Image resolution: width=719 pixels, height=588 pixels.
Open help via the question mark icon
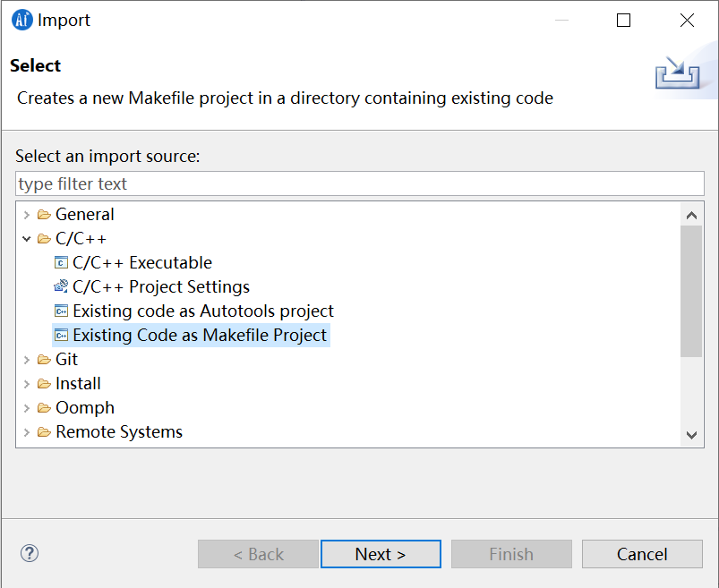(x=30, y=553)
